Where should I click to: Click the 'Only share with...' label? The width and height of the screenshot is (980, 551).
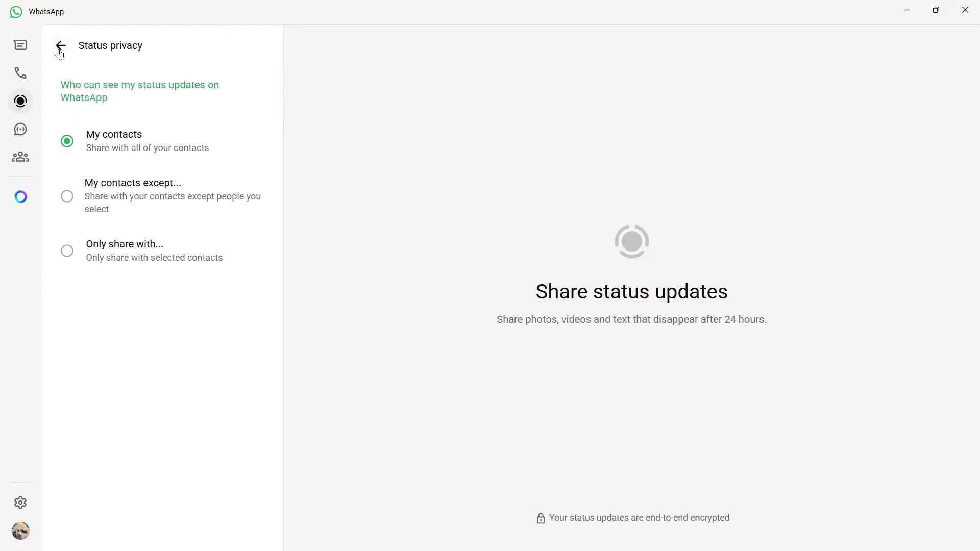125,244
